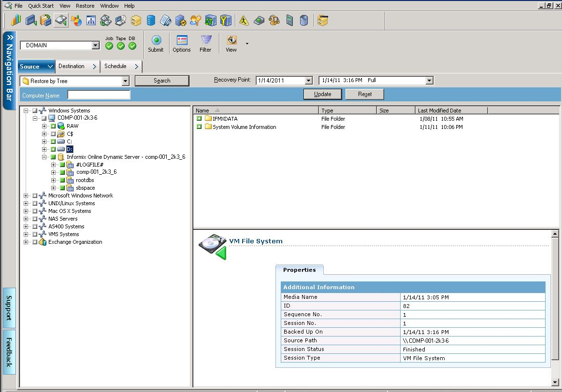562x392 pixels.
Task: Click inside the Computer Name input field
Action: coord(99,95)
